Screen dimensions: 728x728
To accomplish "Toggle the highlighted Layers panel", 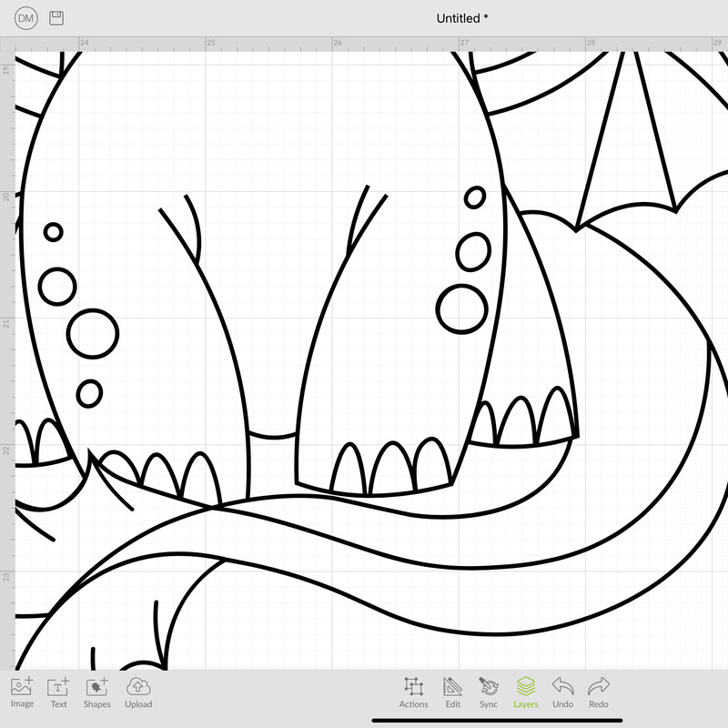I will pos(525,693).
